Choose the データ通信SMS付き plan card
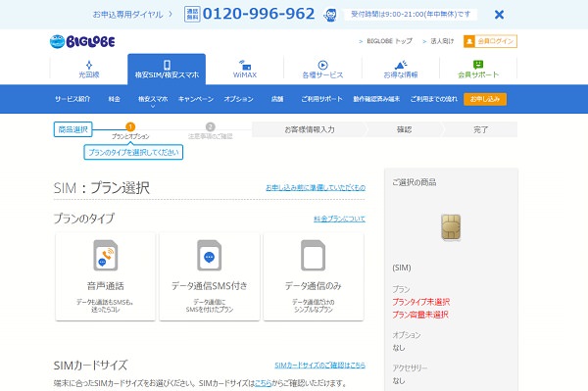This screenshot has width=588, height=391. tap(210, 276)
